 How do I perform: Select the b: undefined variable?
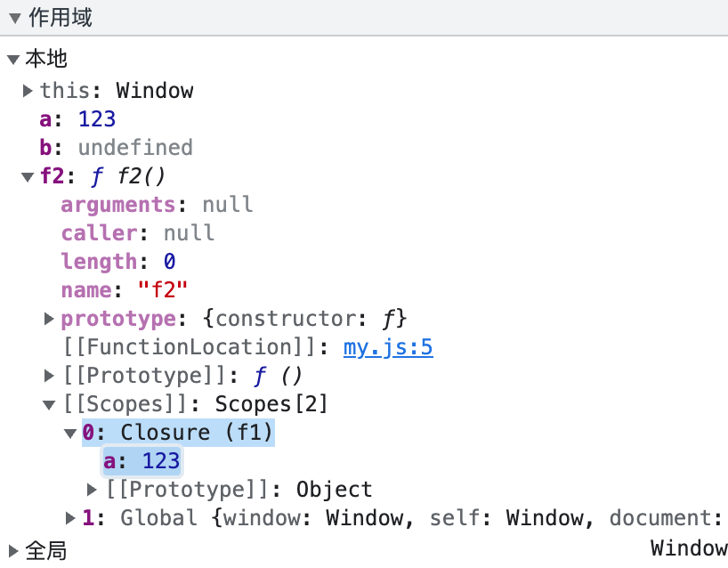[x=116, y=148]
